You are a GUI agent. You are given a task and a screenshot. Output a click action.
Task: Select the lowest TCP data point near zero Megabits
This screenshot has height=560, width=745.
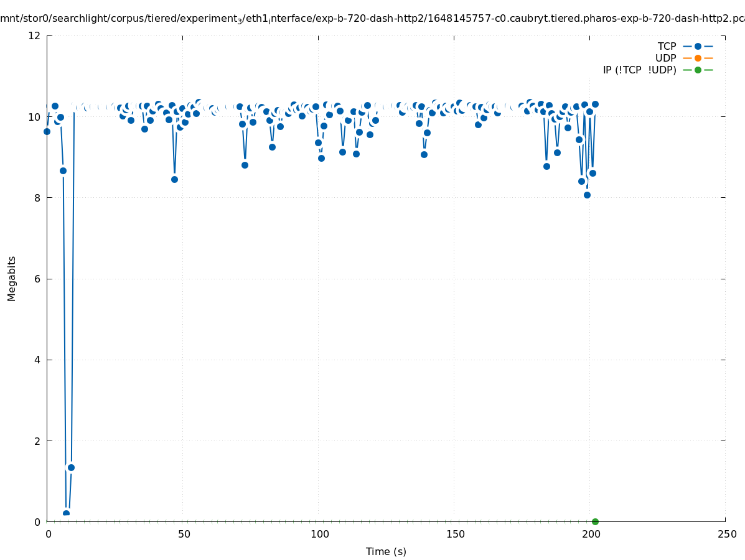click(66, 513)
